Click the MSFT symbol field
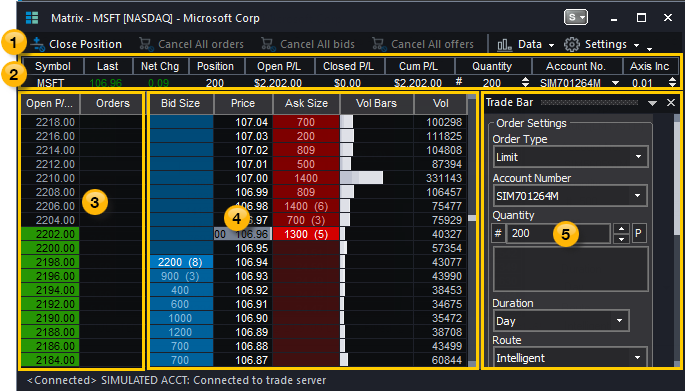The image size is (685, 391). [x=51, y=83]
